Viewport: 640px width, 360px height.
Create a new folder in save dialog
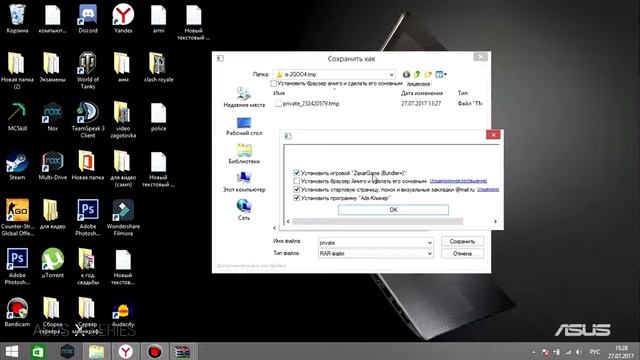[428, 74]
